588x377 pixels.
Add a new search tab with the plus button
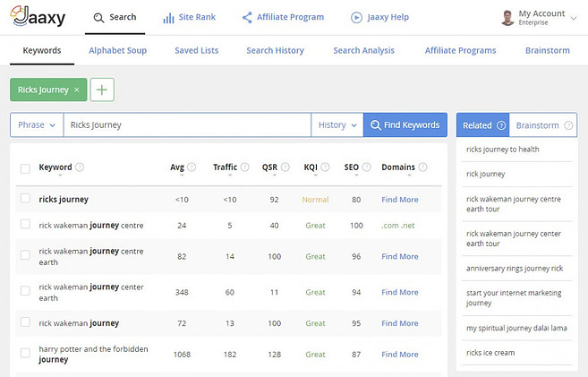102,90
